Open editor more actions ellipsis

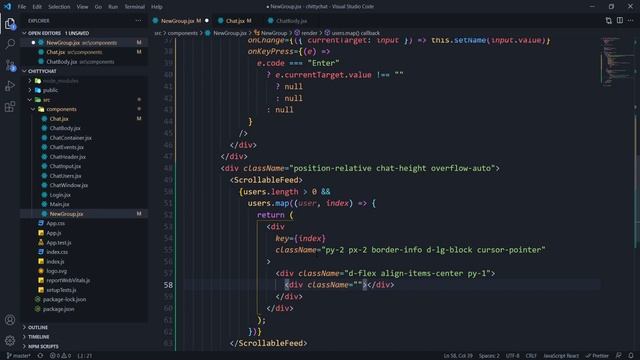[x=631, y=20]
